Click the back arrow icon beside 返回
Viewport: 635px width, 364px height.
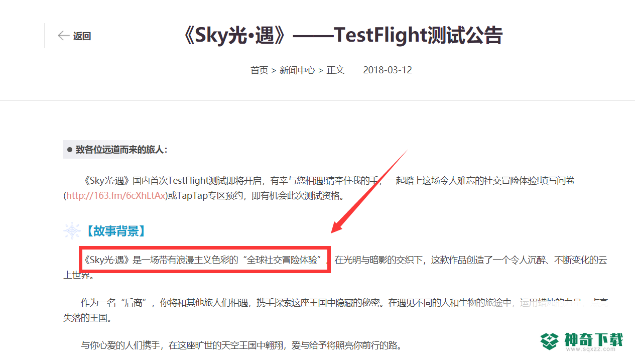[x=63, y=36]
